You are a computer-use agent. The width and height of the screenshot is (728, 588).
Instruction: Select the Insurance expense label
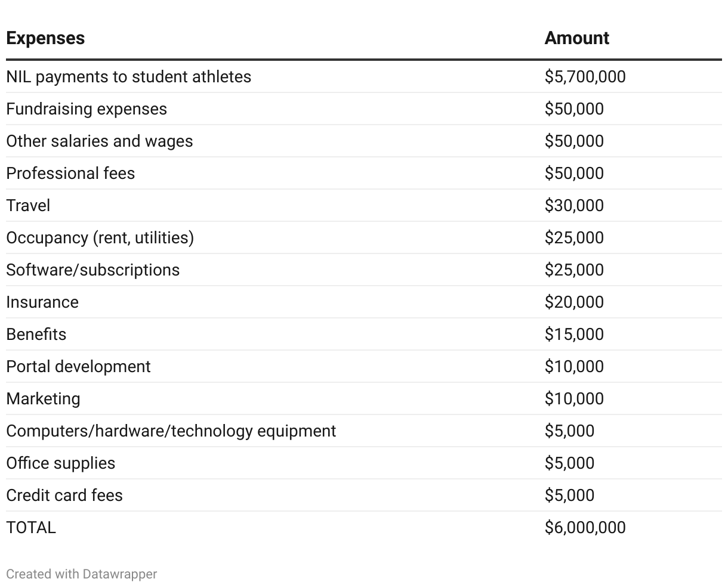click(42, 302)
